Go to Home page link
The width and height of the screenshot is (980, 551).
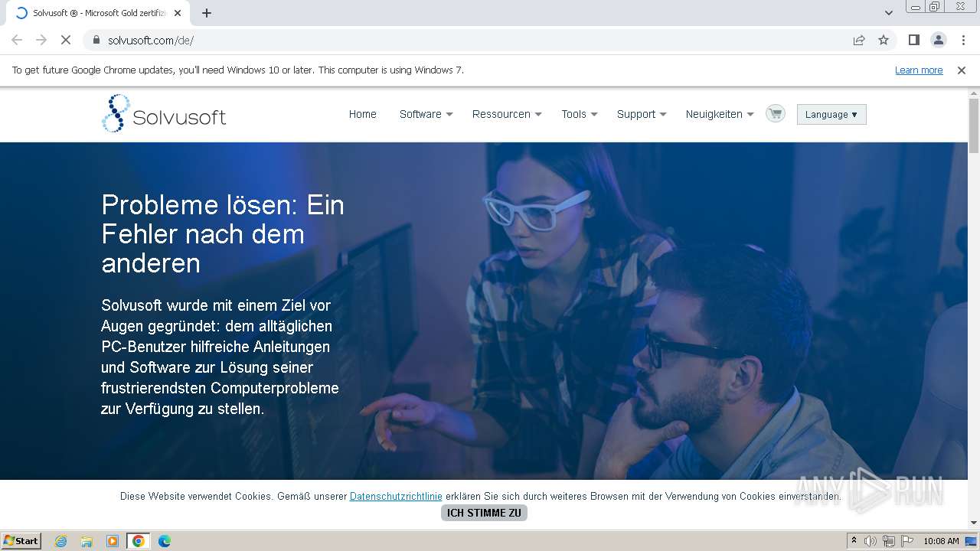click(x=363, y=114)
